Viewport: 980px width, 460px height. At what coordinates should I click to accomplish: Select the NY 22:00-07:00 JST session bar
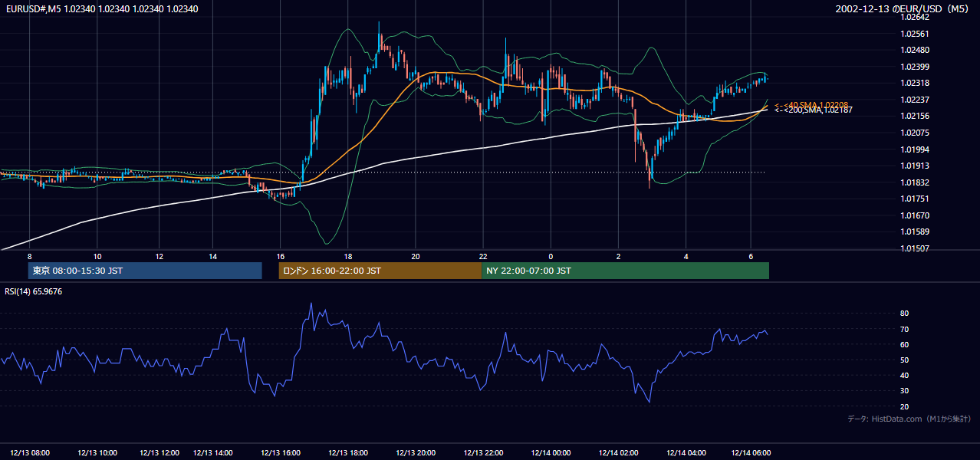625,271
